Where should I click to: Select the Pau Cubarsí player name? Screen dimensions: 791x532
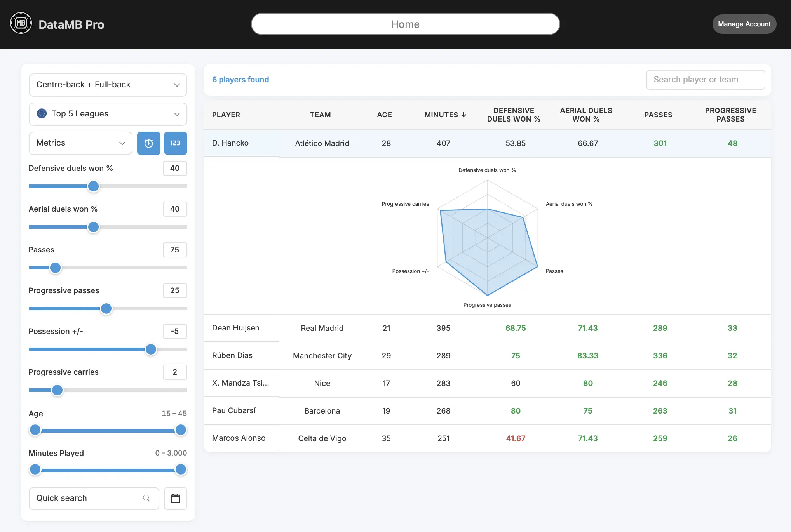click(234, 411)
